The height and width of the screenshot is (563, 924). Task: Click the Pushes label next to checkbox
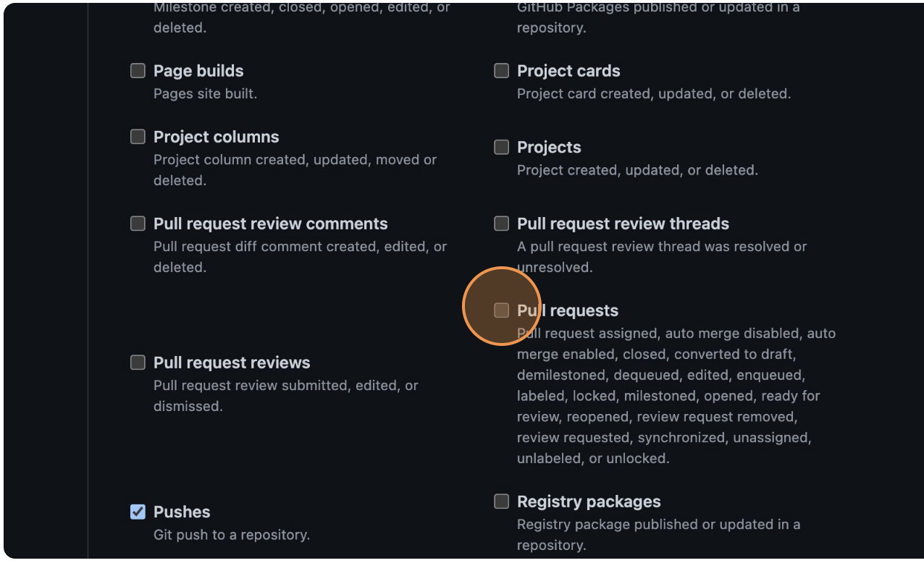click(x=181, y=512)
